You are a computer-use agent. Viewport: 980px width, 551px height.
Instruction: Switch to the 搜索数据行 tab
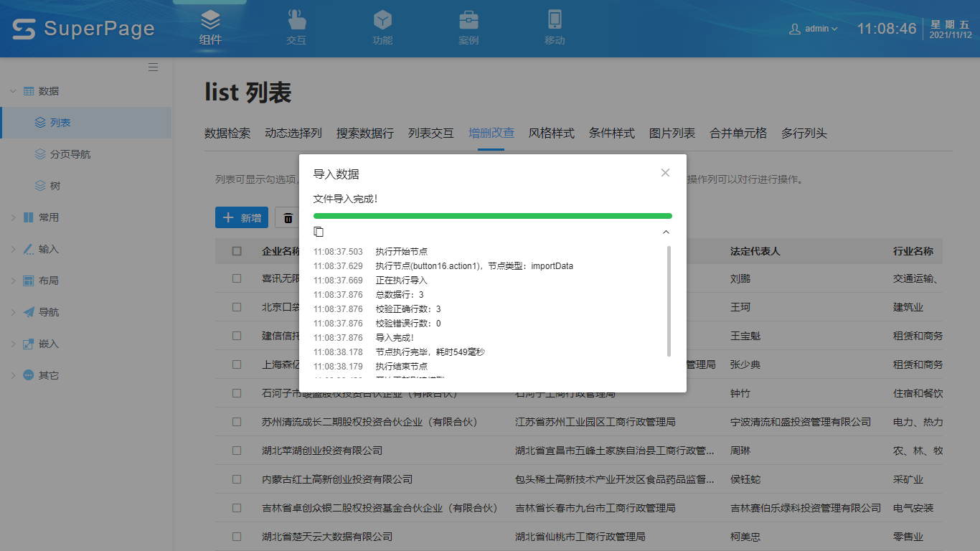tap(365, 133)
